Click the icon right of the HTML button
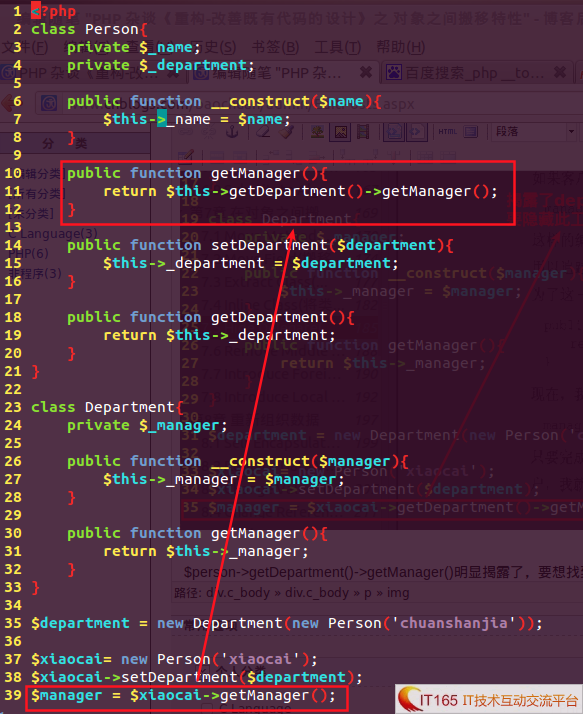 (x=470, y=132)
